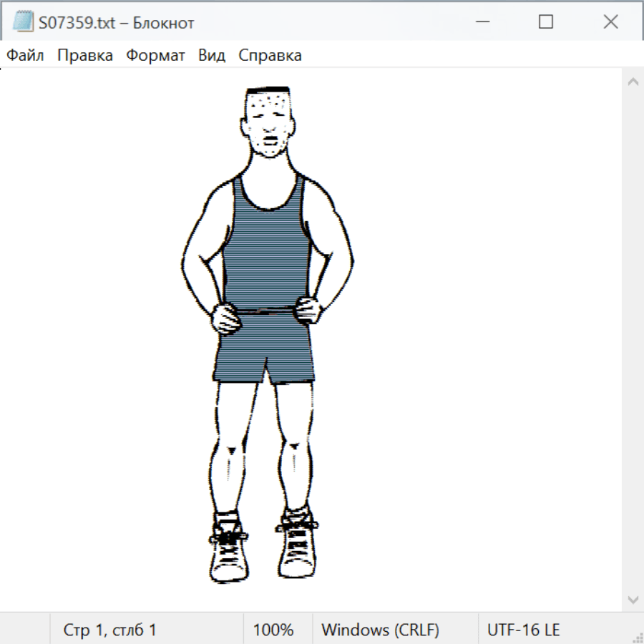644x644 pixels.
Task: Click the vertical scrollbar track
Action: 633,340
